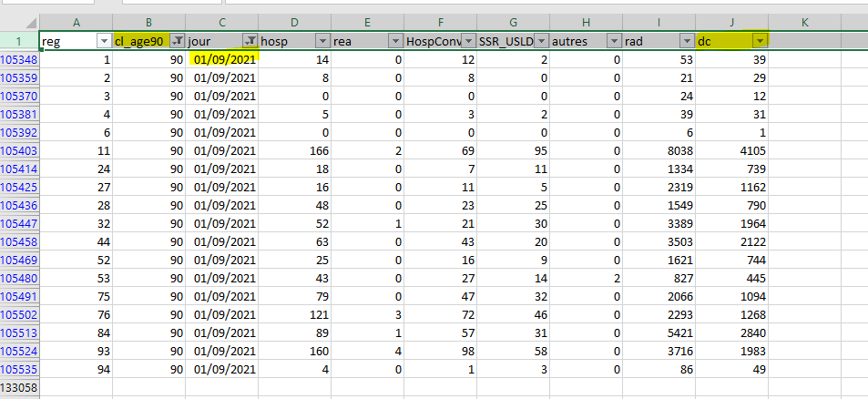Show filter options for SSR_USLD

coord(540,41)
